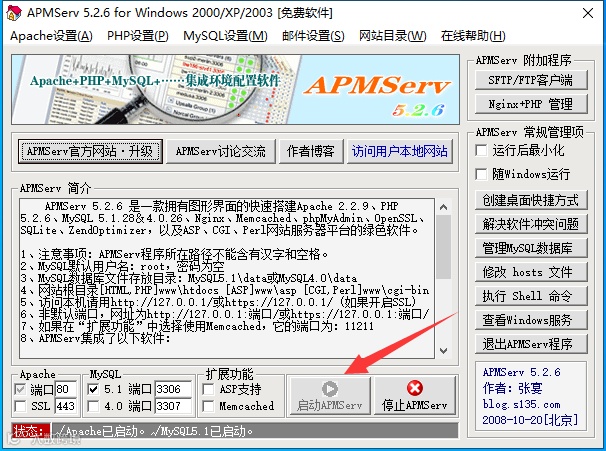Open the PHP设置(P) menu
Image resolution: width=606 pixels, height=451 pixels.
coord(138,36)
